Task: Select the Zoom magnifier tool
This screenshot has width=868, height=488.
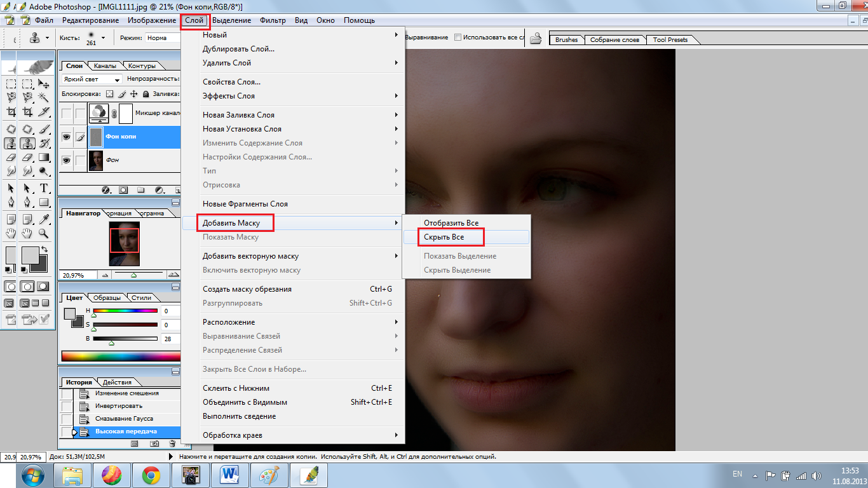Action: pos(44,233)
